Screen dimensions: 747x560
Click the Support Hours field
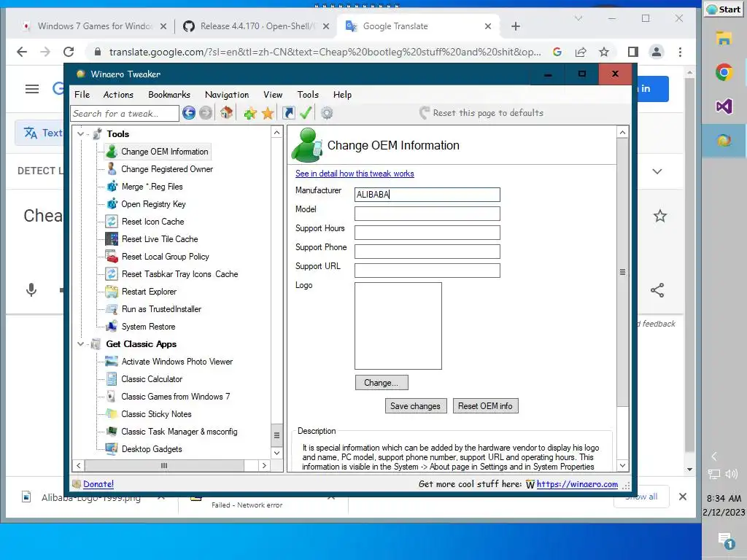tap(427, 233)
